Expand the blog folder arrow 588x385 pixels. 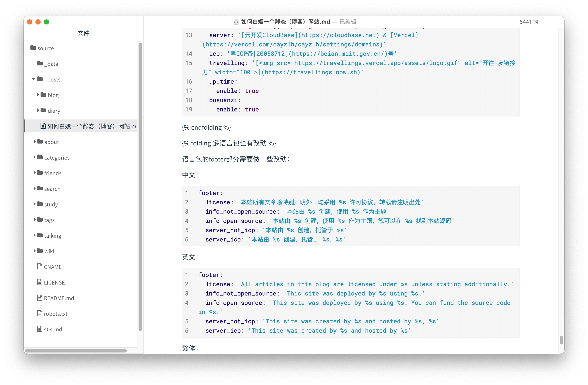[x=38, y=95]
